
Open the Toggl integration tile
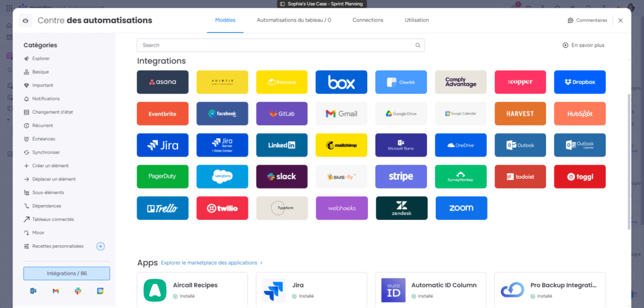[x=580, y=177]
